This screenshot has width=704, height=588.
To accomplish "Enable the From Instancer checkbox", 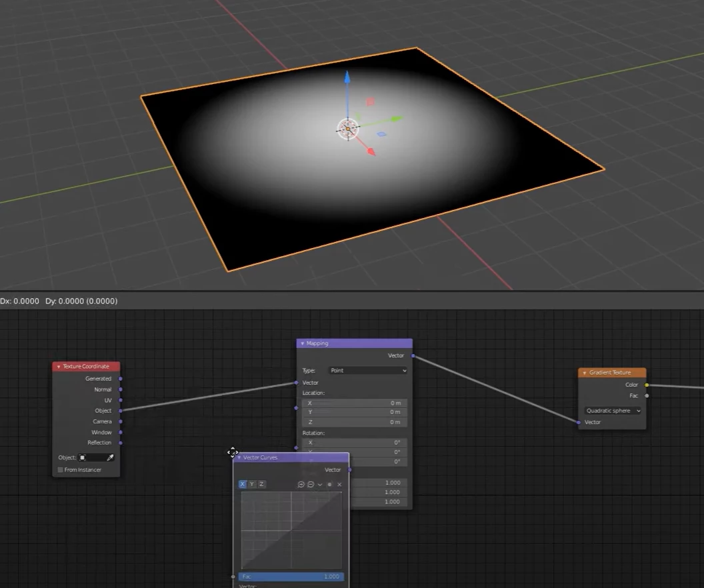I will pyautogui.click(x=60, y=470).
